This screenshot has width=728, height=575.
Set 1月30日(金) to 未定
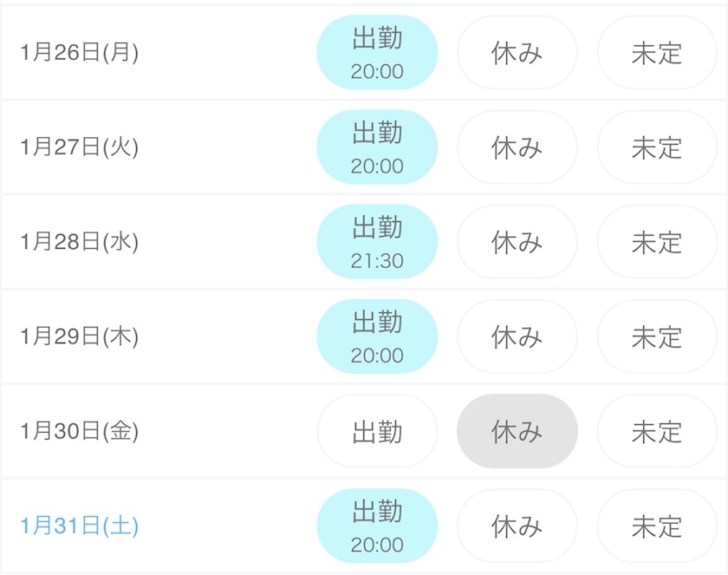click(x=657, y=431)
